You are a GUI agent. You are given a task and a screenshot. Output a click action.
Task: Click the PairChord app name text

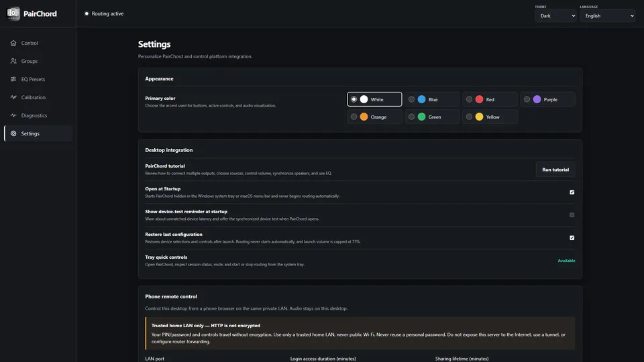pyautogui.click(x=40, y=13)
